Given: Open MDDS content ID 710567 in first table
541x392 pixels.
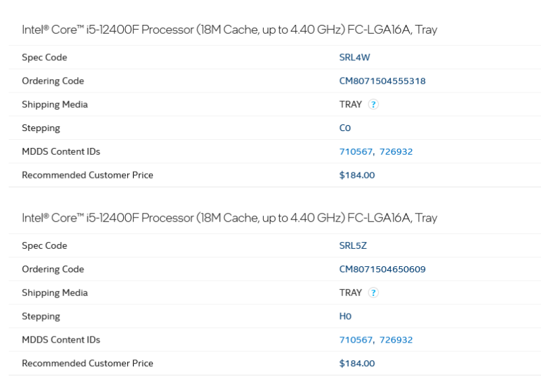Looking at the screenshot, I should [356, 151].
